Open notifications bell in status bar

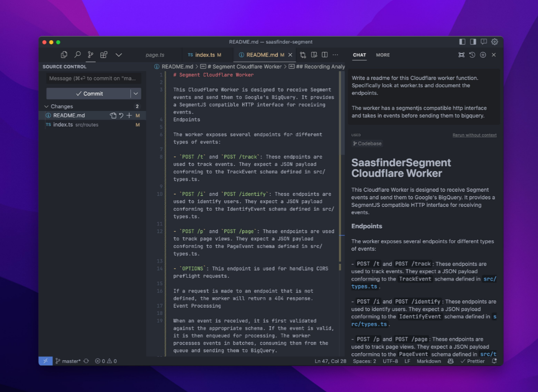[x=494, y=361]
